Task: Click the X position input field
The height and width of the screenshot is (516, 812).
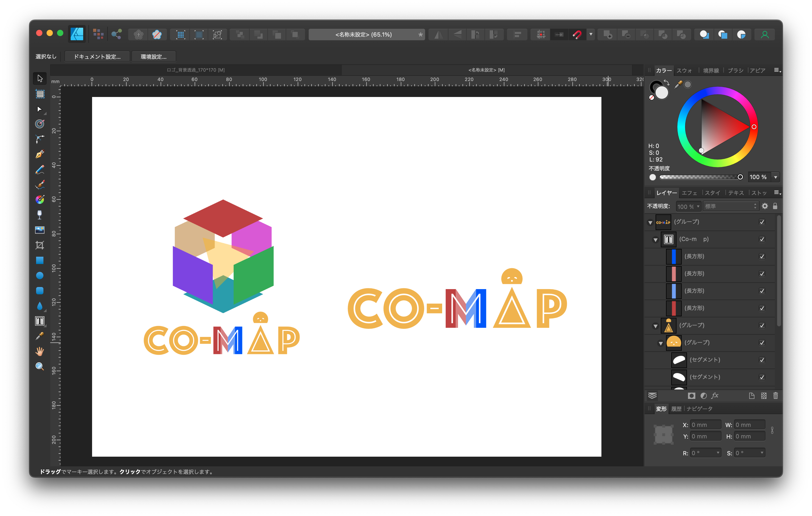Action: (706, 425)
